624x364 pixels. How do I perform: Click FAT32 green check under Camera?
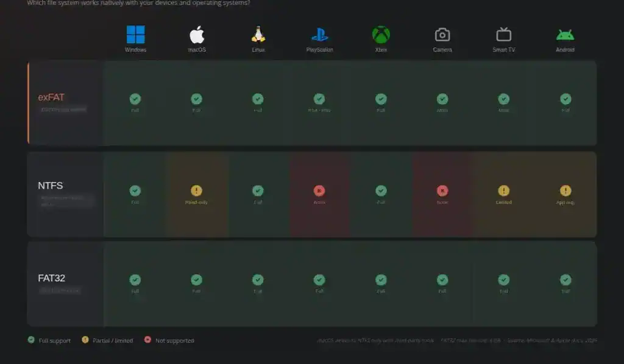pos(442,280)
